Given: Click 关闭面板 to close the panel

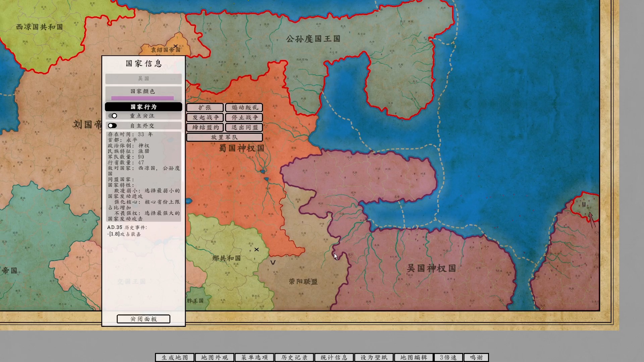Looking at the screenshot, I should [x=144, y=319].
